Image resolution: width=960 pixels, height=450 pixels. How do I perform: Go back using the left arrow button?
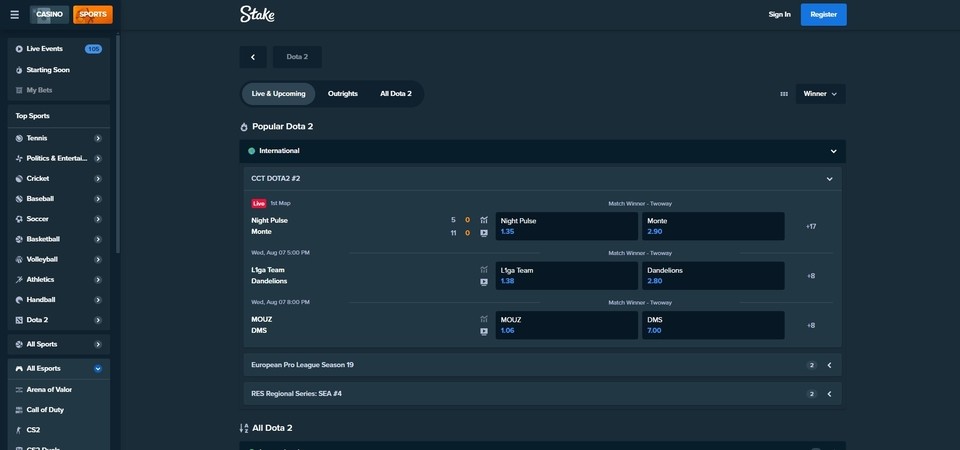pos(253,57)
